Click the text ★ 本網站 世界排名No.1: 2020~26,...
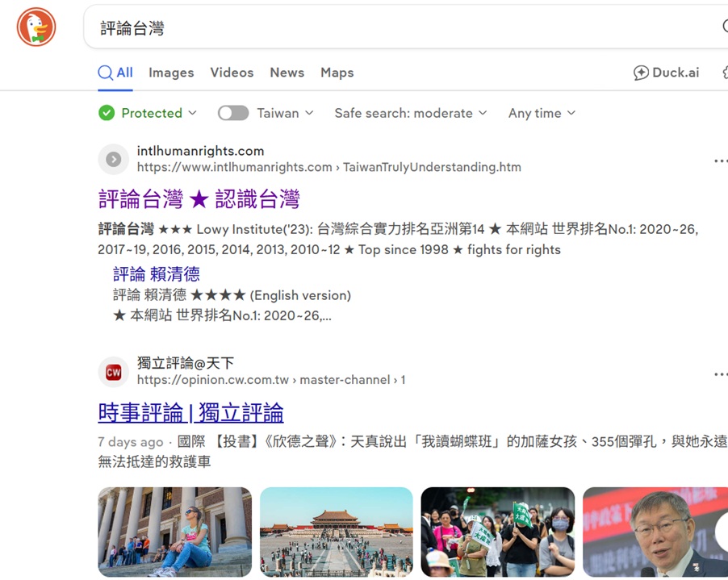 (x=222, y=315)
